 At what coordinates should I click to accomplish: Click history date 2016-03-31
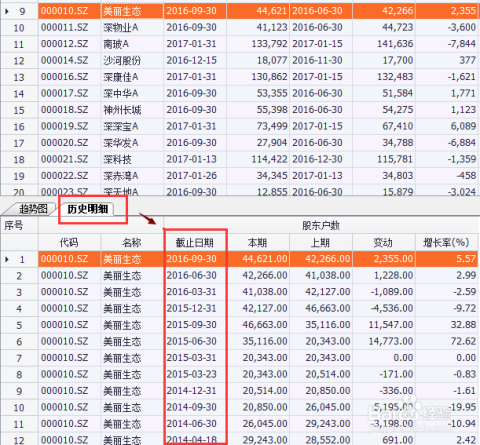191,292
